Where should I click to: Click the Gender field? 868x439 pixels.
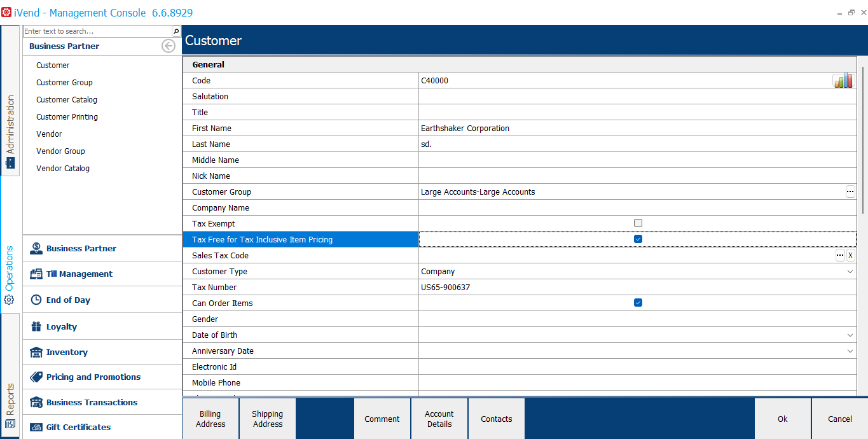point(637,319)
